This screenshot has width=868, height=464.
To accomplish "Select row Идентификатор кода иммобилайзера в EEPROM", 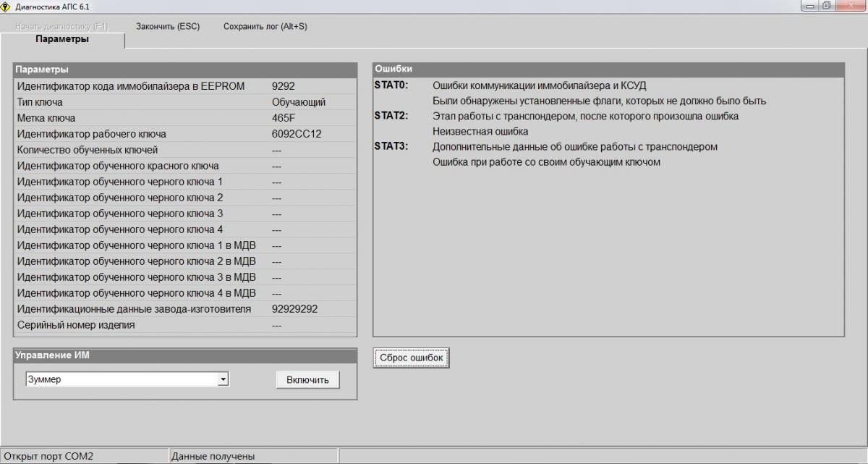I will pos(185,86).
